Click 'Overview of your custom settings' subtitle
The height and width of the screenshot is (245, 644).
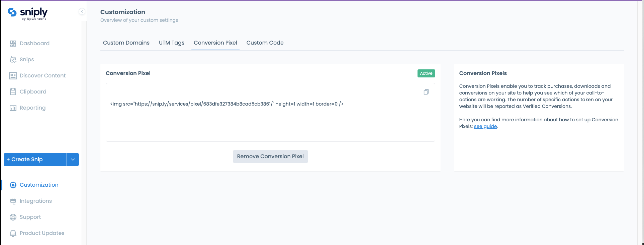tap(139, 20)
